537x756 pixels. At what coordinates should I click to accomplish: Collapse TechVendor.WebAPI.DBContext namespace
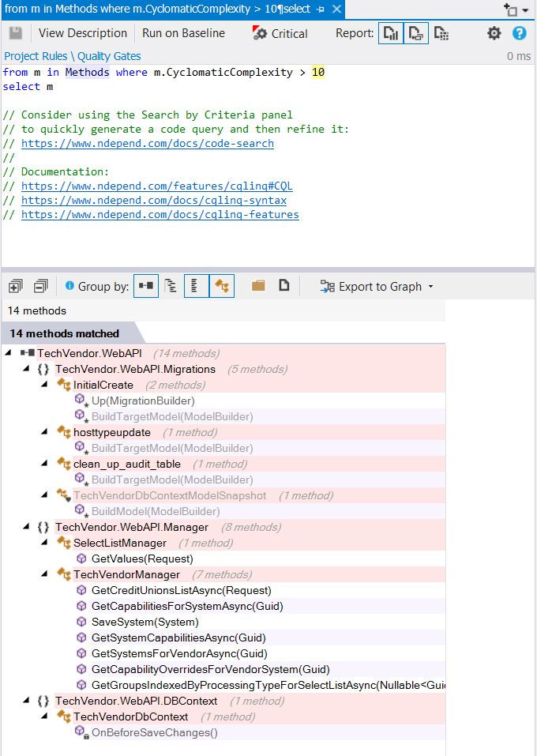tap(27, 701)
